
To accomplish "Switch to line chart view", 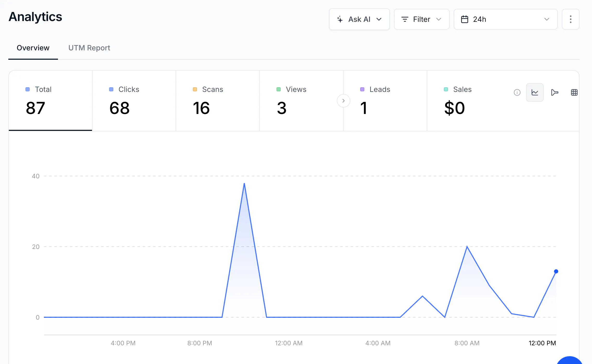I will [x=535, y=92].
